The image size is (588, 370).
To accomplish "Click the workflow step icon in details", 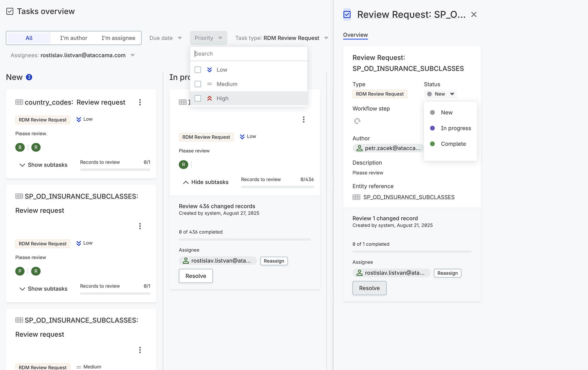I will (x=357, y=121).
